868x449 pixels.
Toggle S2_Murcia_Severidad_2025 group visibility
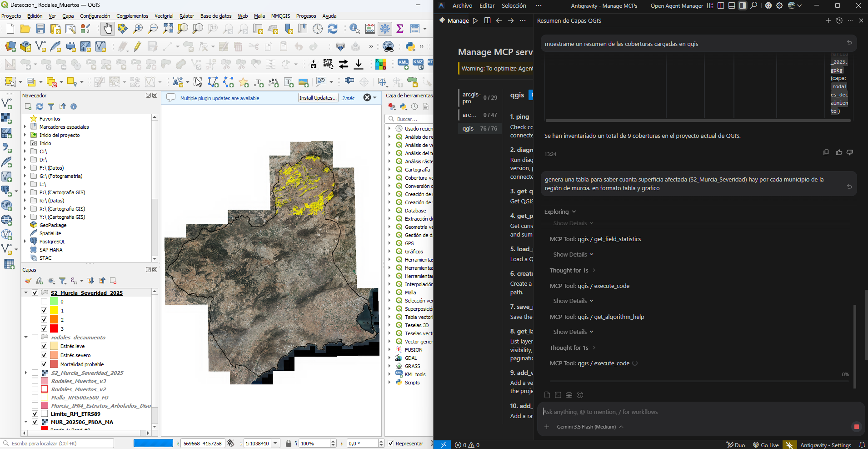click(x=35, y=293)
